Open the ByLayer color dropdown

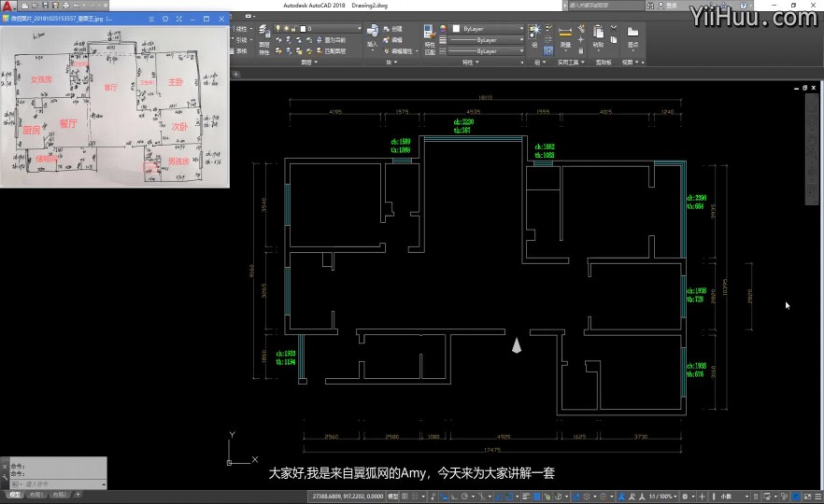point(486,28)
